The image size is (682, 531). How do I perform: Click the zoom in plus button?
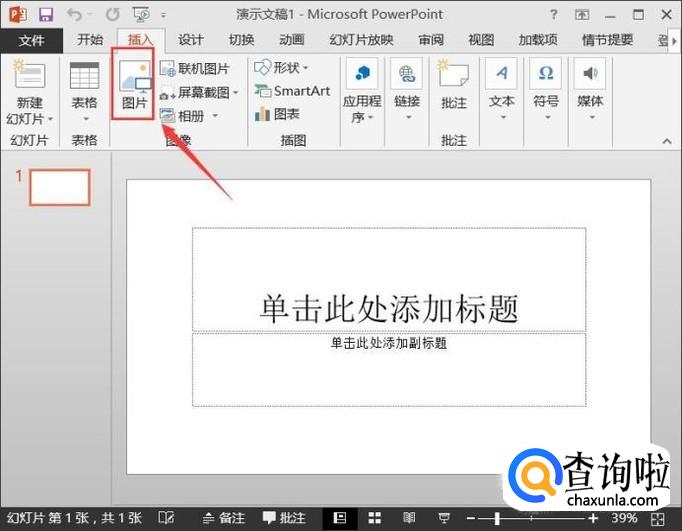(x=592, y=518)
